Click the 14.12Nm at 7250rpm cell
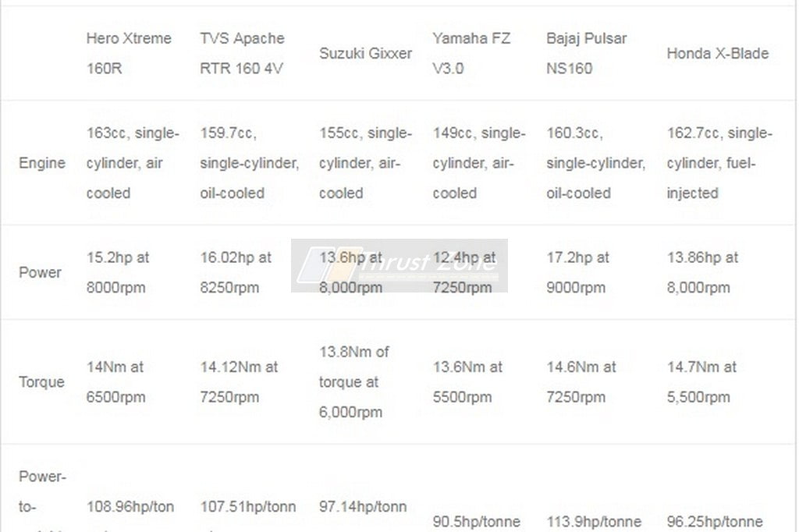This screenshot has width=799, height=532. click(239, 381)
